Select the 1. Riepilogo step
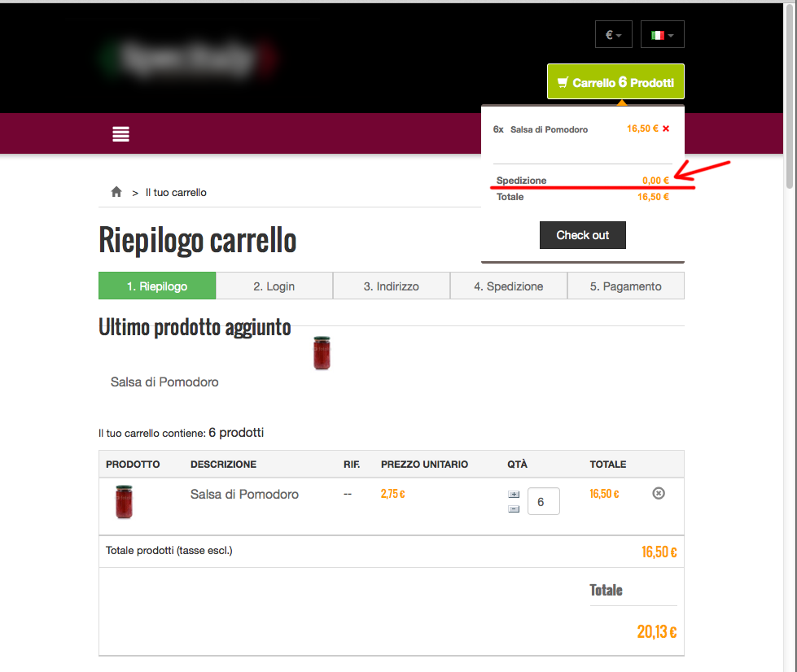 (157, 286)
